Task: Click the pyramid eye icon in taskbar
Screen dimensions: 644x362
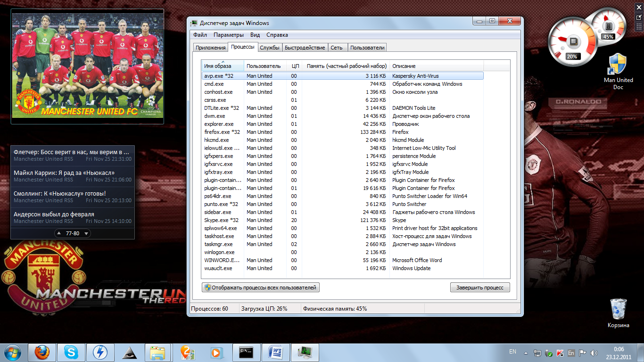Action: [x=129, y=353]
